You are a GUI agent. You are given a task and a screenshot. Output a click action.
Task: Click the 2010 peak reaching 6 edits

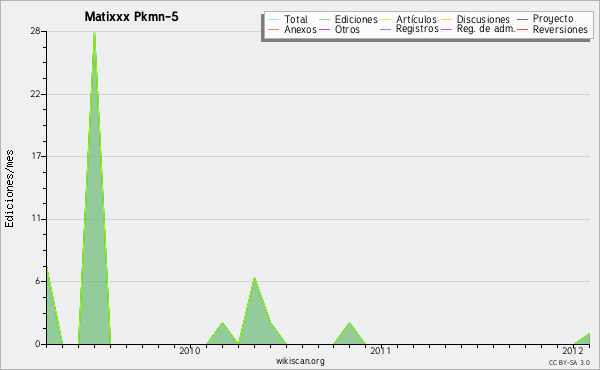[x=254, y=312]
